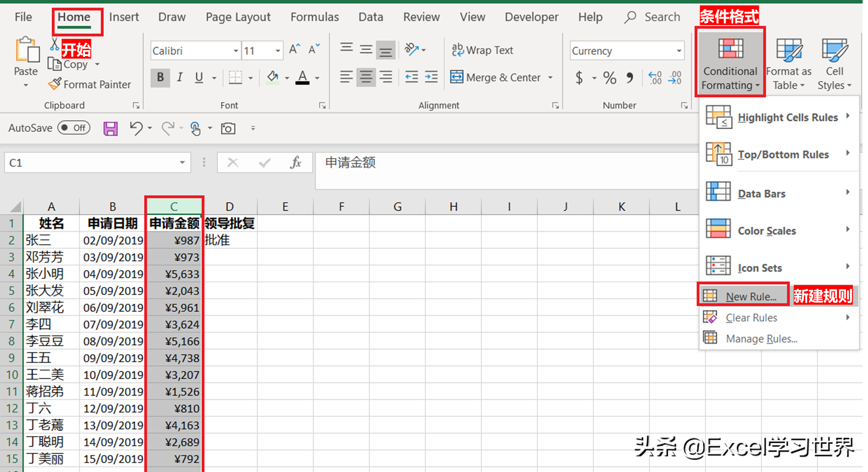Choose Manage Rules option
The width and height of the screenshot is (868, 472).
[x=779, y=338]
